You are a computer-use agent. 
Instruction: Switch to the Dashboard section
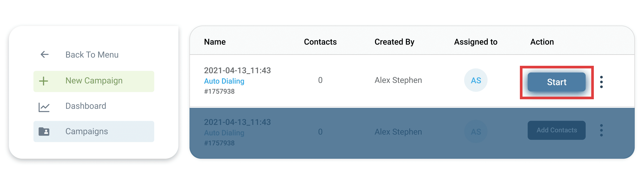point(86,106)
